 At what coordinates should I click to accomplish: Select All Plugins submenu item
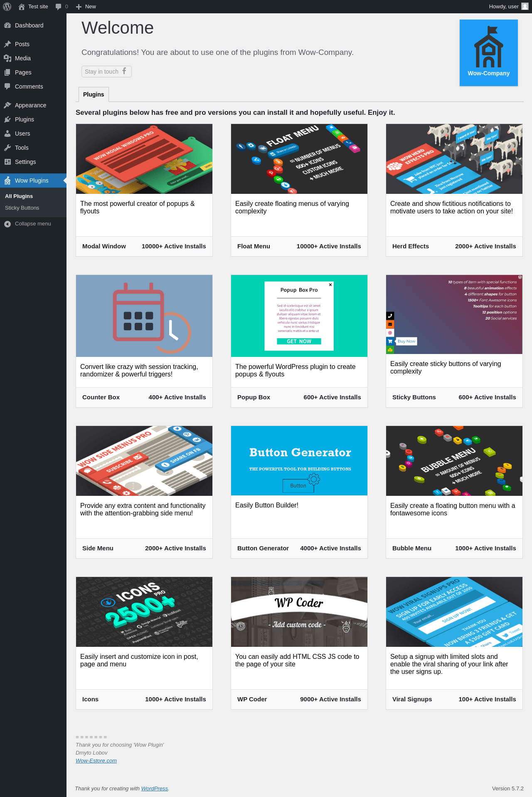(x=19, y=196)
